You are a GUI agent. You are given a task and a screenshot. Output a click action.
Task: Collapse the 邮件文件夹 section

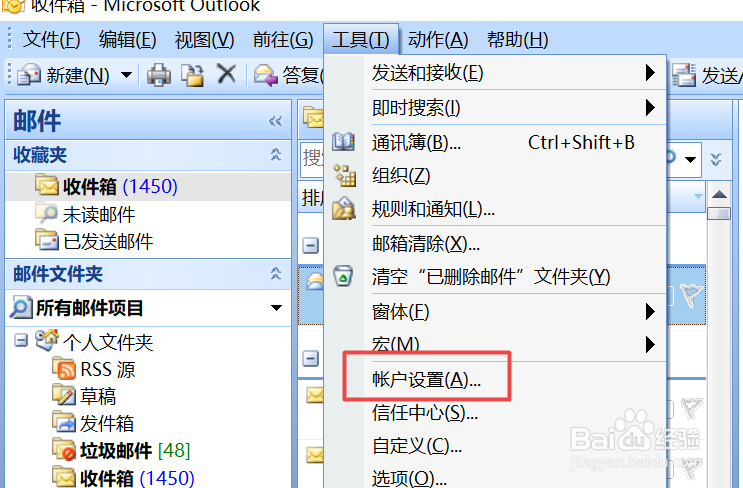[x=275, y=273]
